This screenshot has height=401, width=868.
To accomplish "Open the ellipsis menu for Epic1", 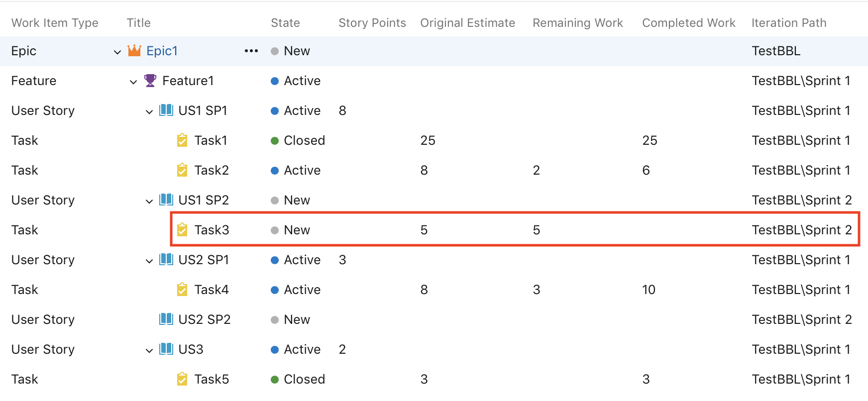I will [x=251, y=50].
